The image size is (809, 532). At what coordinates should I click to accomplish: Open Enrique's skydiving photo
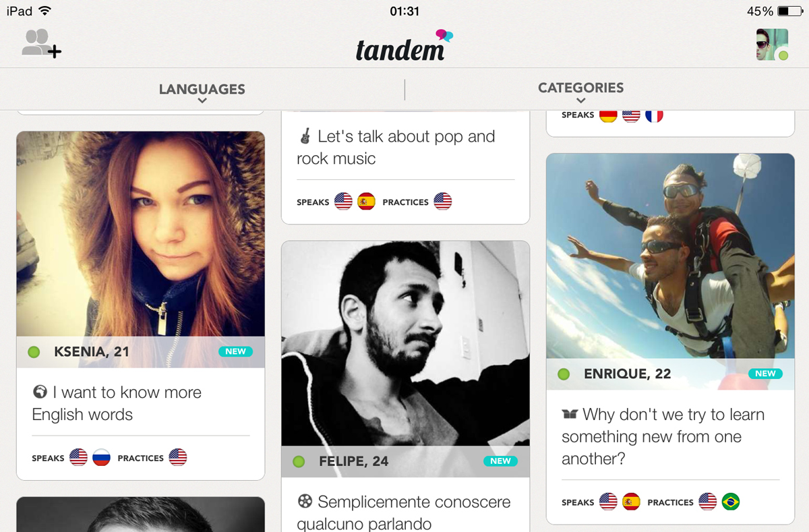(670, 256)
